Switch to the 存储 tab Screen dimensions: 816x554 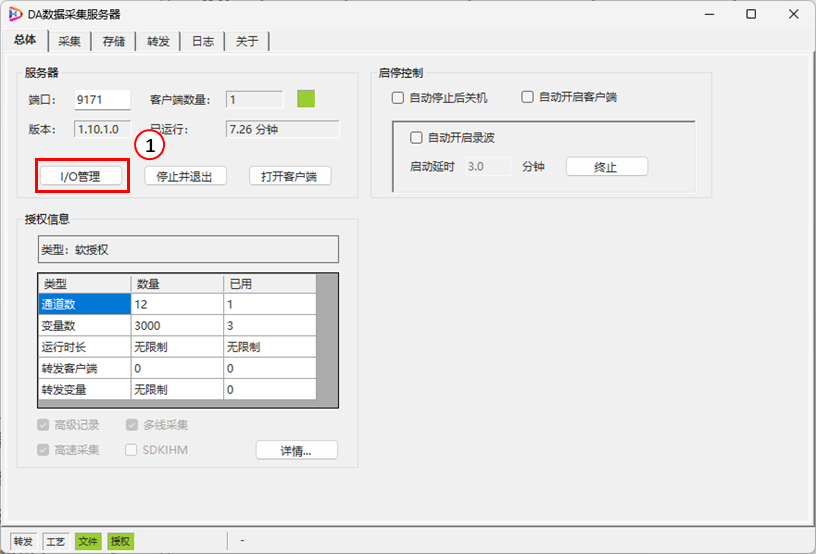tap(114, 41)
